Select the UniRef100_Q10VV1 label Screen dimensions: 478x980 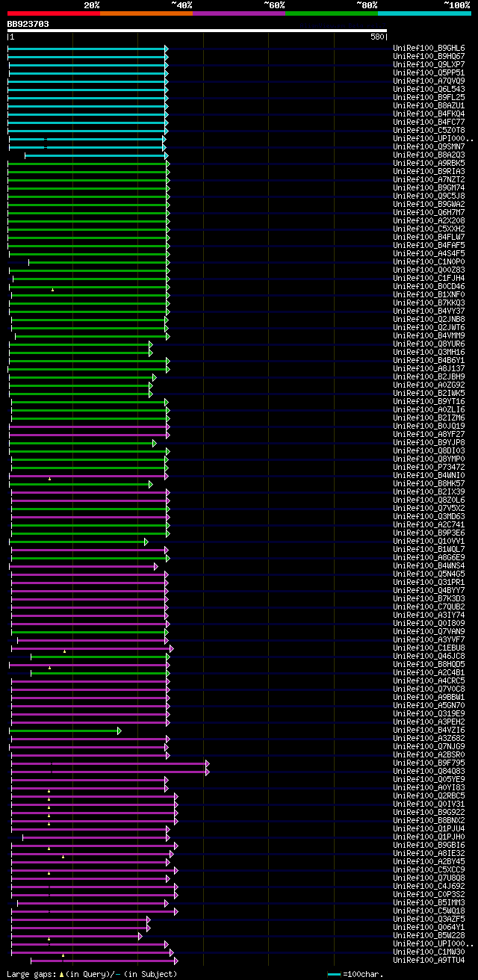[429, 541]
